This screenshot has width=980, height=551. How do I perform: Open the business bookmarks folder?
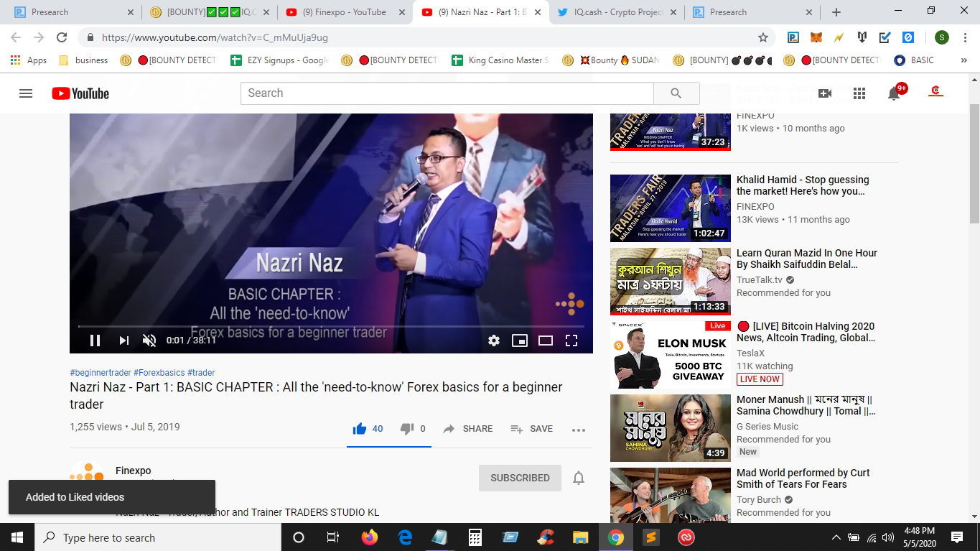tap(83, 60)
